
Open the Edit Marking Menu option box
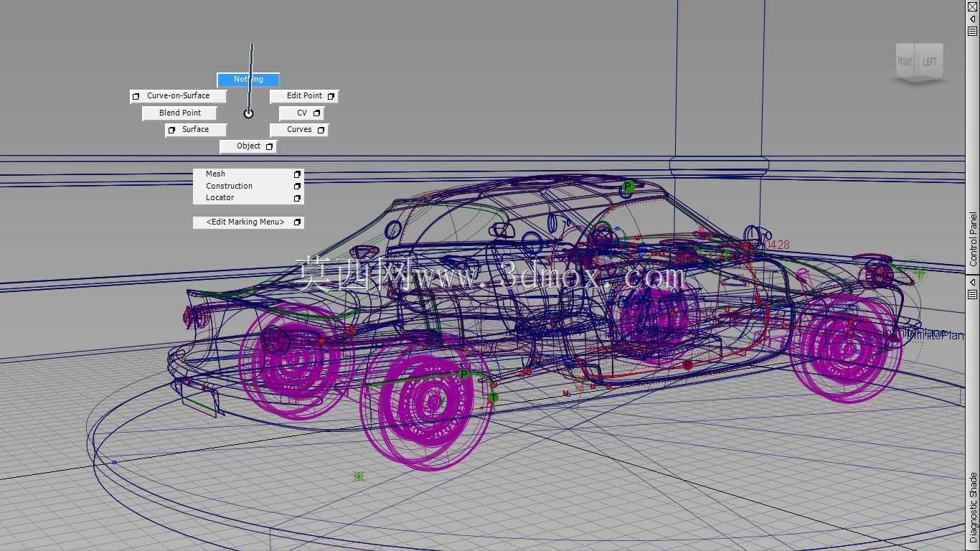pos(297,222)
